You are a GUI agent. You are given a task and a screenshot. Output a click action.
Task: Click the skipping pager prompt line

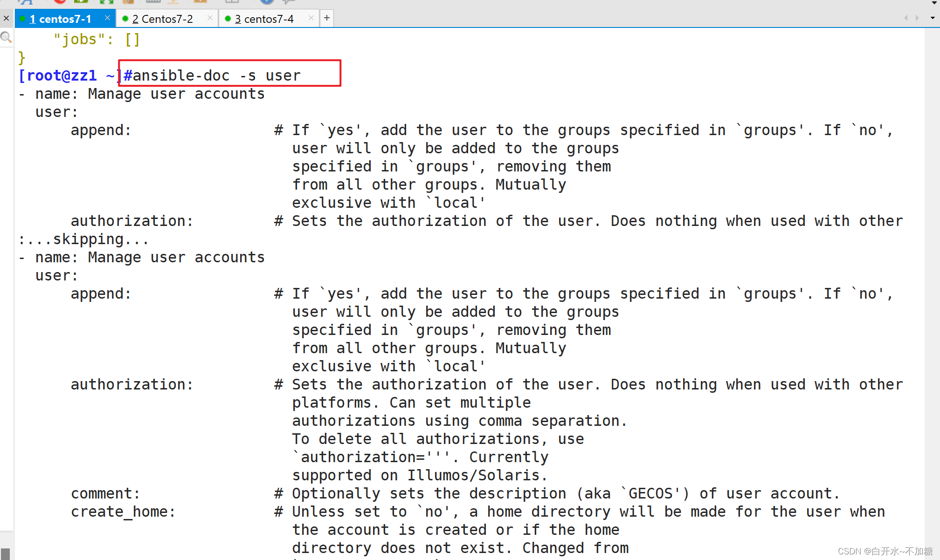tap(84, 239)
